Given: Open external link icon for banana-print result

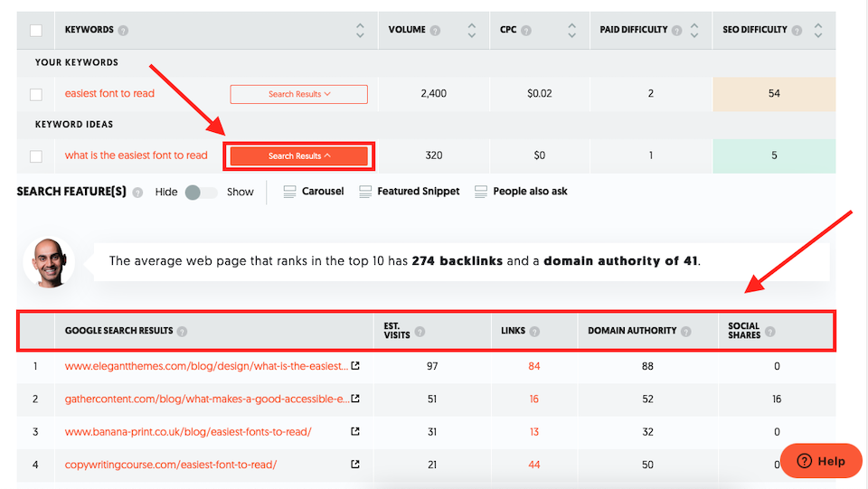Looking at the screenshot, I should pyautogui.click(x=355, y=431).
